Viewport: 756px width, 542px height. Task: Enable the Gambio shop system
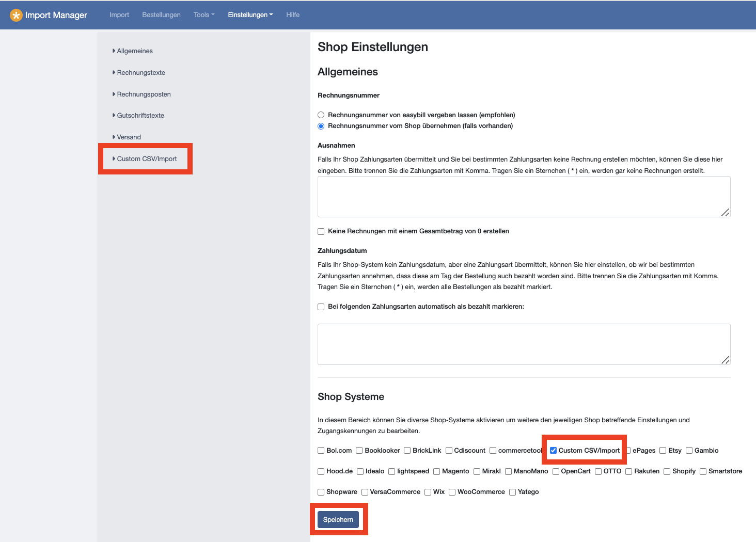pyautogui.click(x=689, y=451)
